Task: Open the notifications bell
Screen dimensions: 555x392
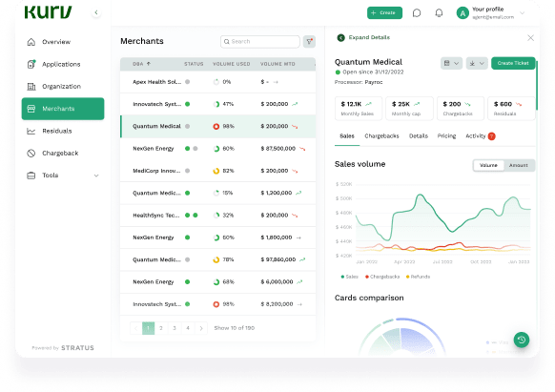Action: click(x=439, y=13)
